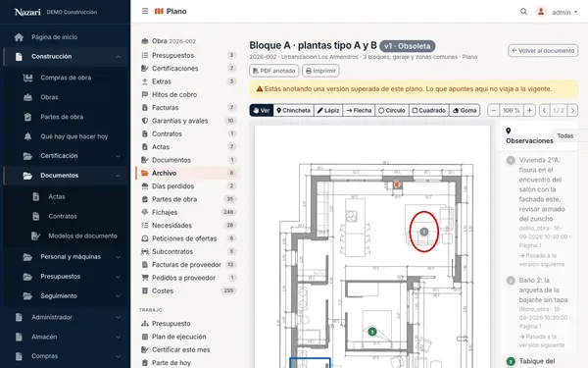Open the hamburger menu icon

[x=145, y=11]
